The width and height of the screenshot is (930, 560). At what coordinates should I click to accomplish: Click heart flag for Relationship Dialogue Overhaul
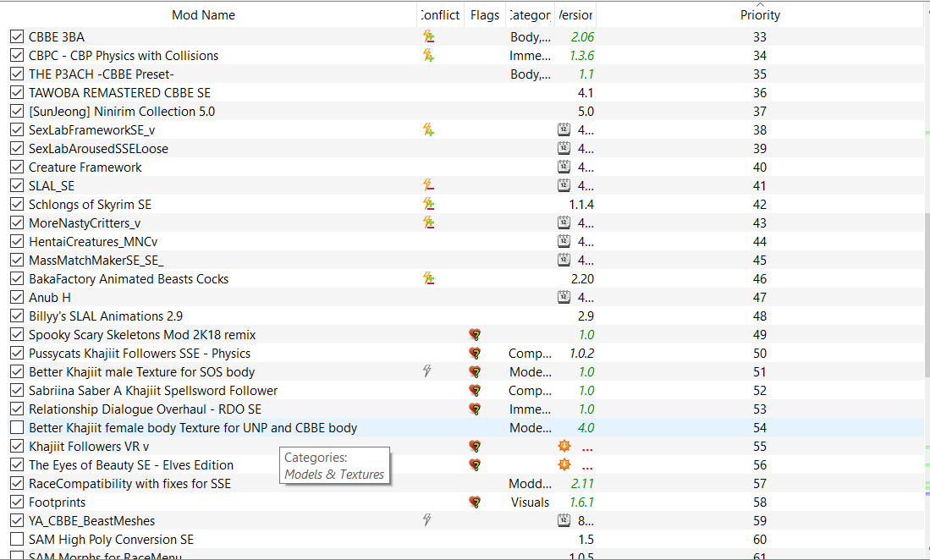[475, 409]
